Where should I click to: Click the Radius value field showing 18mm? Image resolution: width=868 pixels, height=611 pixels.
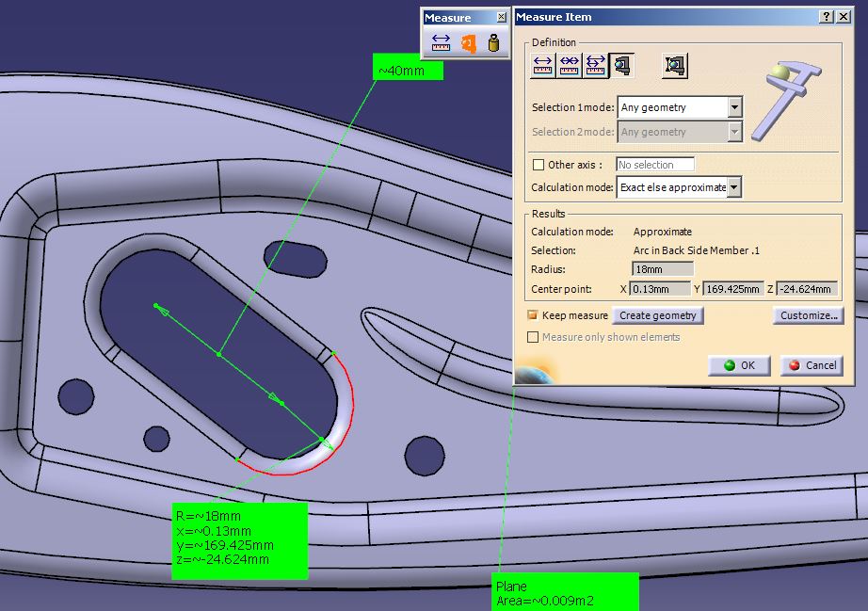coord(662,269)
